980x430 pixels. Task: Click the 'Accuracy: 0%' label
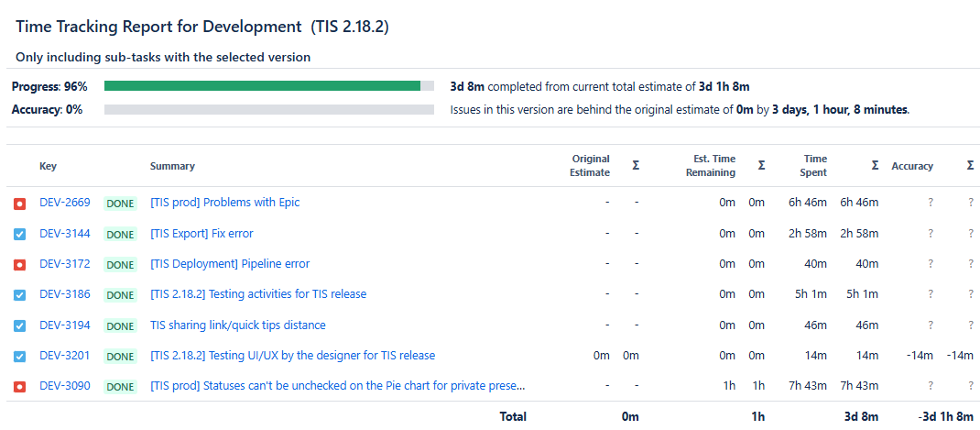point(47,109)
